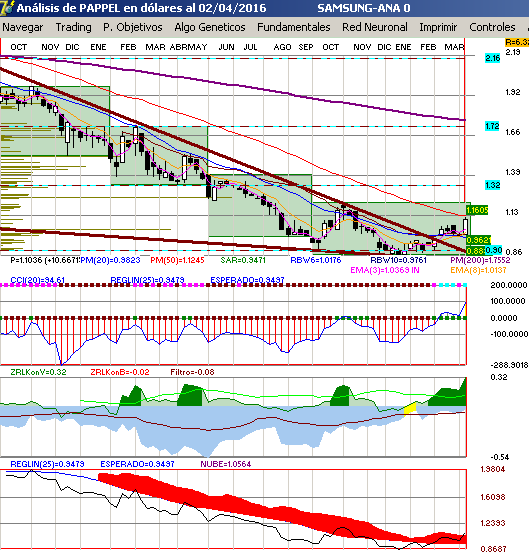Open the P. Objetivos menu
This screenshot has width=529, height=552.
click(133, 27)
